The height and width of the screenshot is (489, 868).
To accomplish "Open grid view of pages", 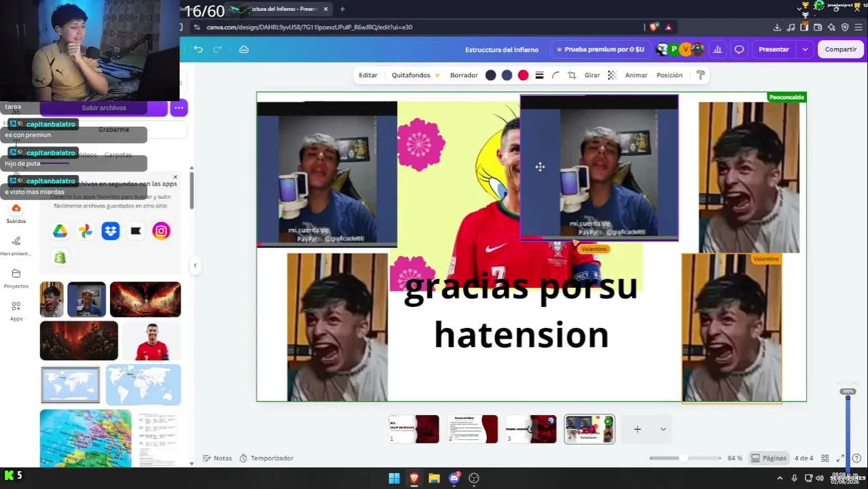I will [825, 458].
